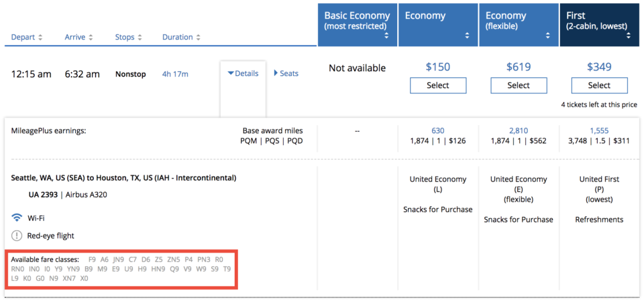
Task: Open the 630 base award miles link
Action: tap(438, 131)
